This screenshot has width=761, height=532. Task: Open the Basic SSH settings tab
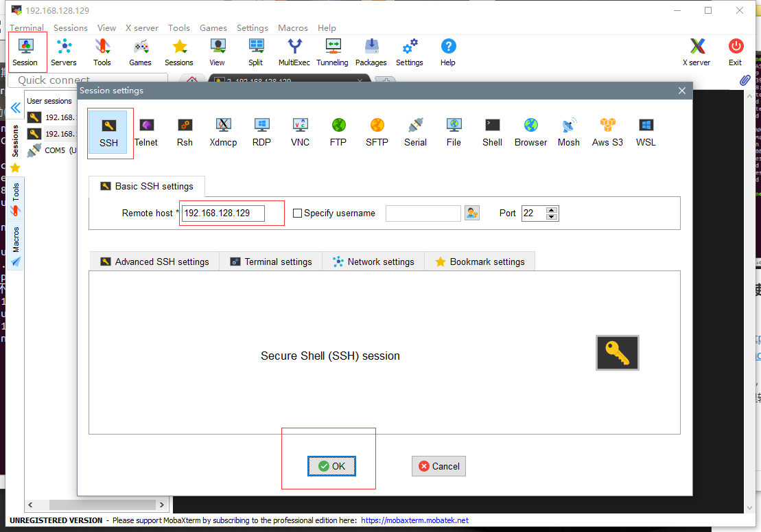(x=147, y=187)
